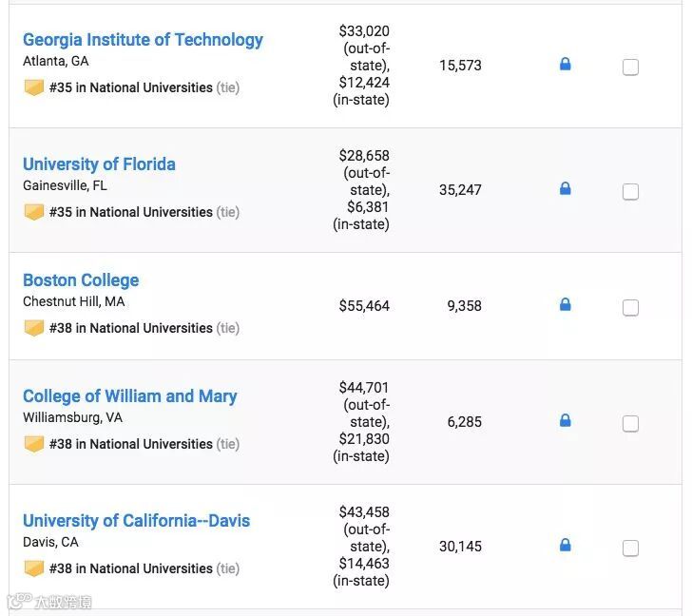The height and width of the screenshot is (616, 692).
Task: Visit the College of William and Mary link
Action: 129,396
